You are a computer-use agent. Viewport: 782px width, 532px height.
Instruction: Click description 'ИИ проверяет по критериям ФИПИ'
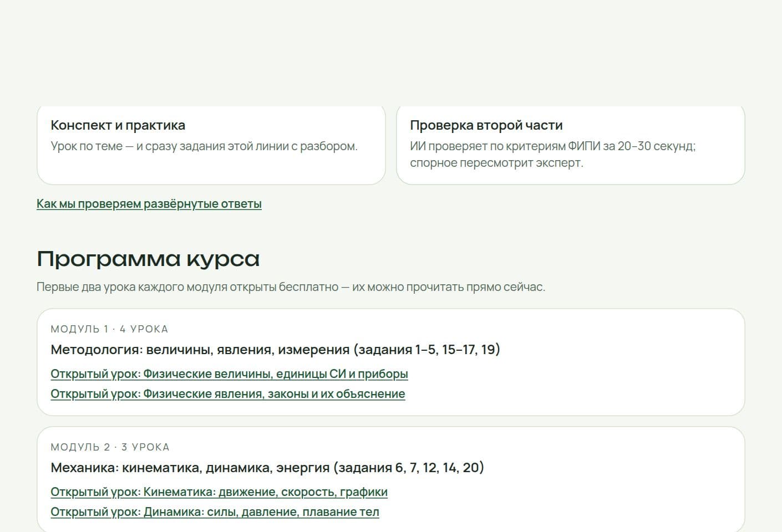coord(505,146)
